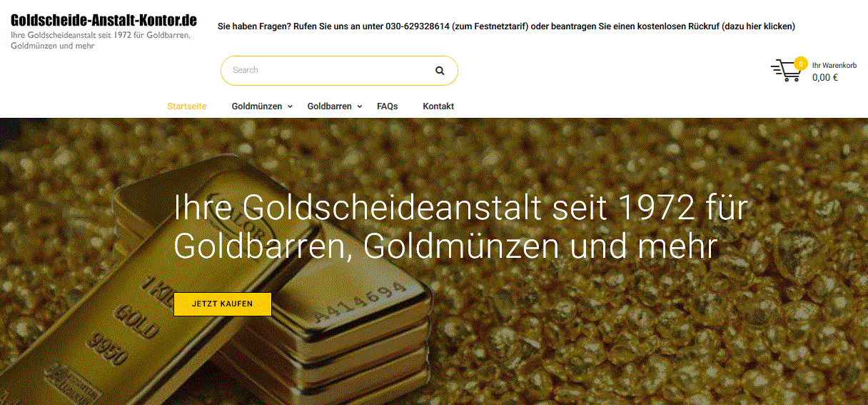The image size is (868, 405).
Task: Open the Startseite menu item
Action: click(187, 106)
